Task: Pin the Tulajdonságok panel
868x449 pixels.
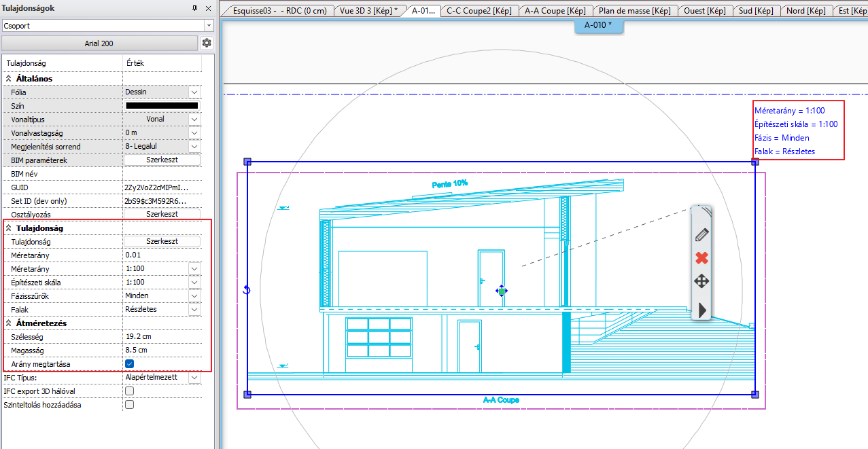Action: coord(195,8)
